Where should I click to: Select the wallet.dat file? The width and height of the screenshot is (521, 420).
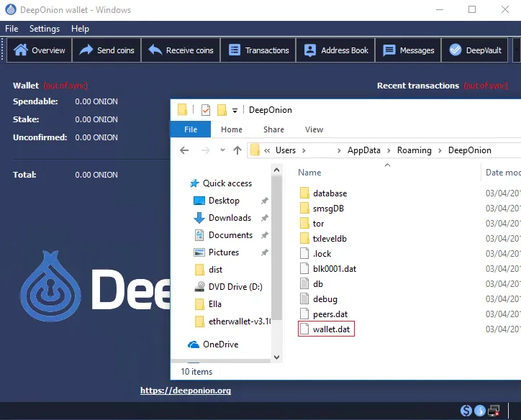tap(326, 329)
